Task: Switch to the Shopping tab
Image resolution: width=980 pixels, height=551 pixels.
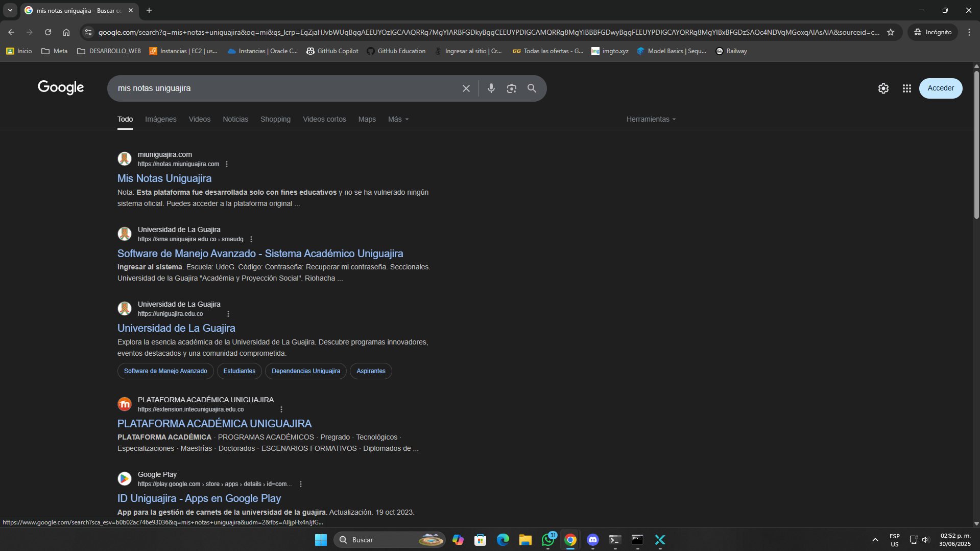Action: coord(275,119)
